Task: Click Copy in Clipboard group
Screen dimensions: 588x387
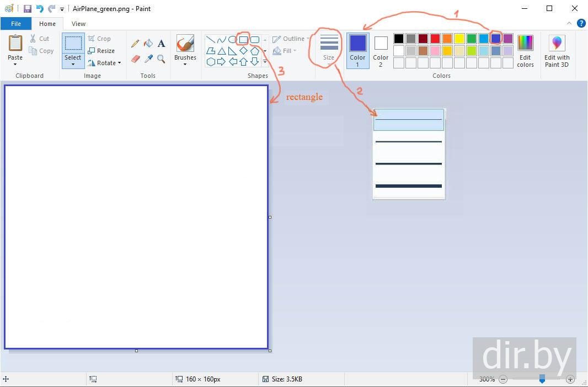Action: tap(41, 51)
